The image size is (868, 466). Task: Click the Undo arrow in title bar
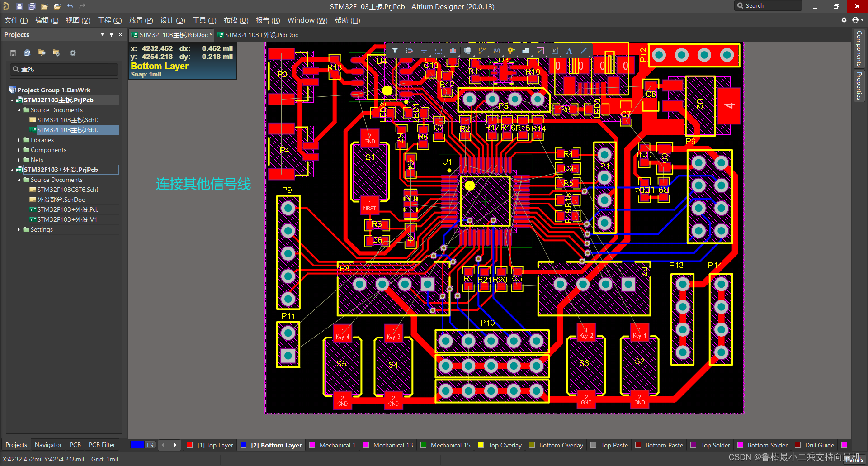coord(70,6)
